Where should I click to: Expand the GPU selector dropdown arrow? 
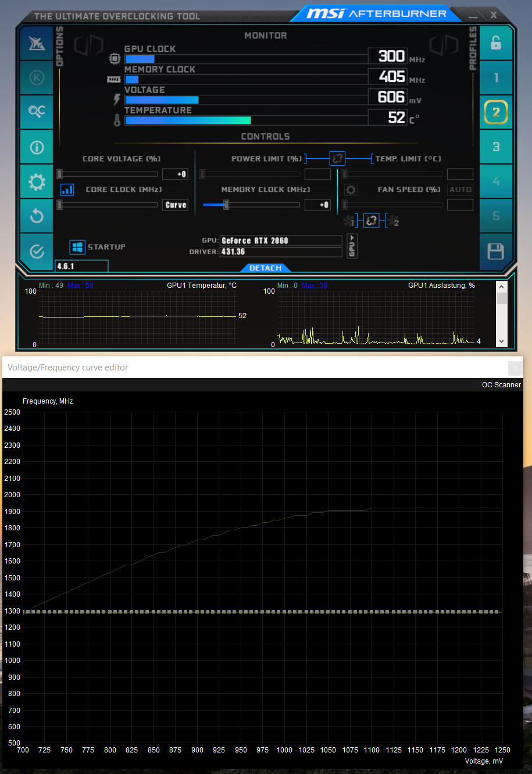point(352,246)
